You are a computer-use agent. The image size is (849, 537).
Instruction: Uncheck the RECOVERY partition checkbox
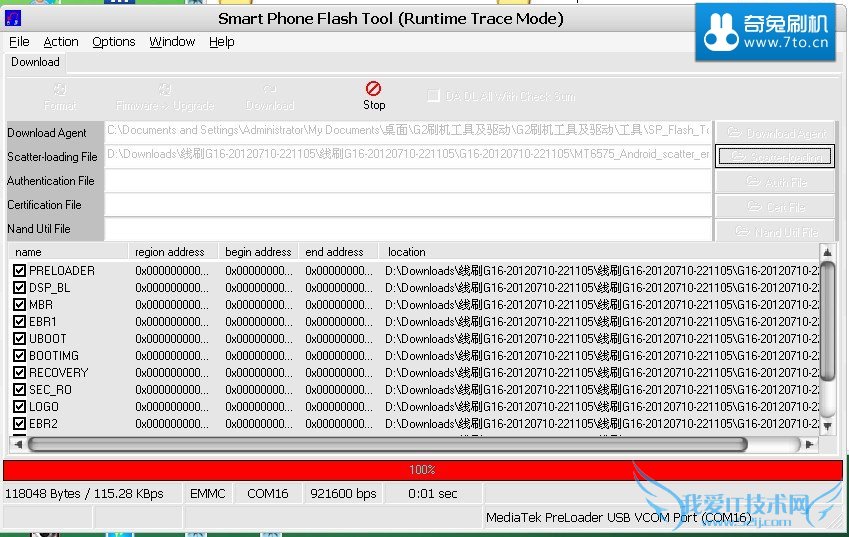pyautogui.click(x=19, y=373)
